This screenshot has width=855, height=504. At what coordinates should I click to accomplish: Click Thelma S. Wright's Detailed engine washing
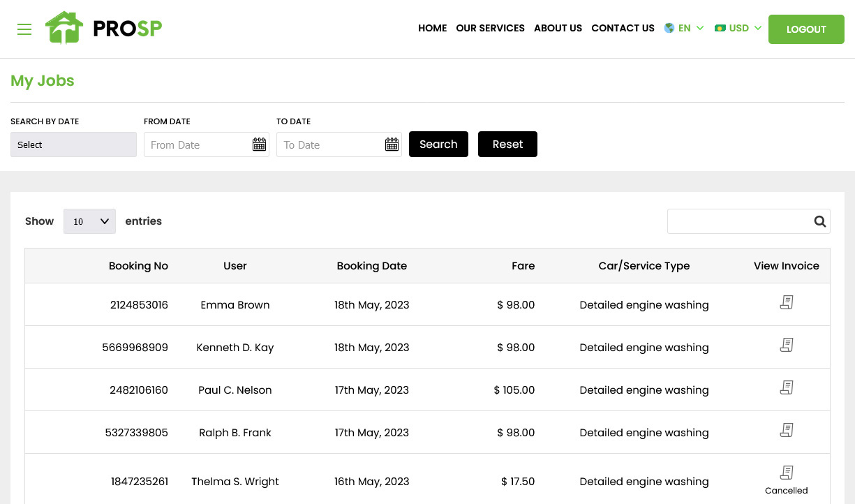tap(644, 482)
